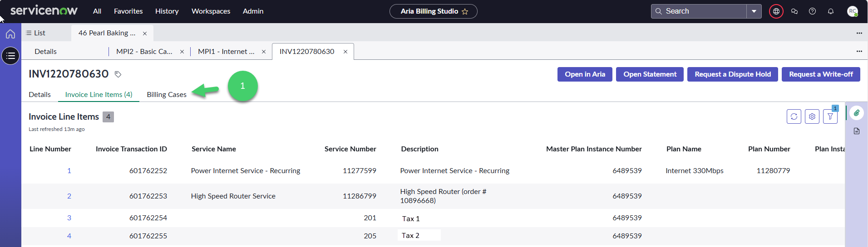
Task: Click the Tax 2 description cell
Action: click(410, 236)
